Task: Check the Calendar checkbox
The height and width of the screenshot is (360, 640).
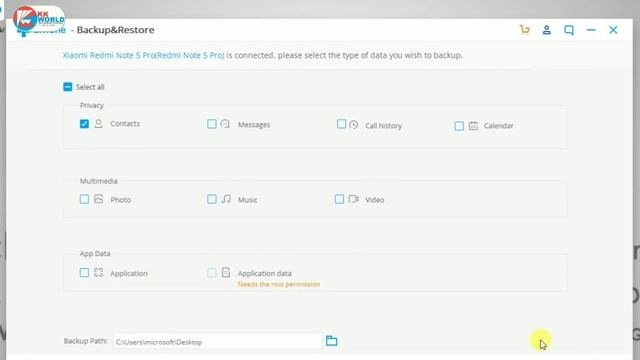Action: 459,126
